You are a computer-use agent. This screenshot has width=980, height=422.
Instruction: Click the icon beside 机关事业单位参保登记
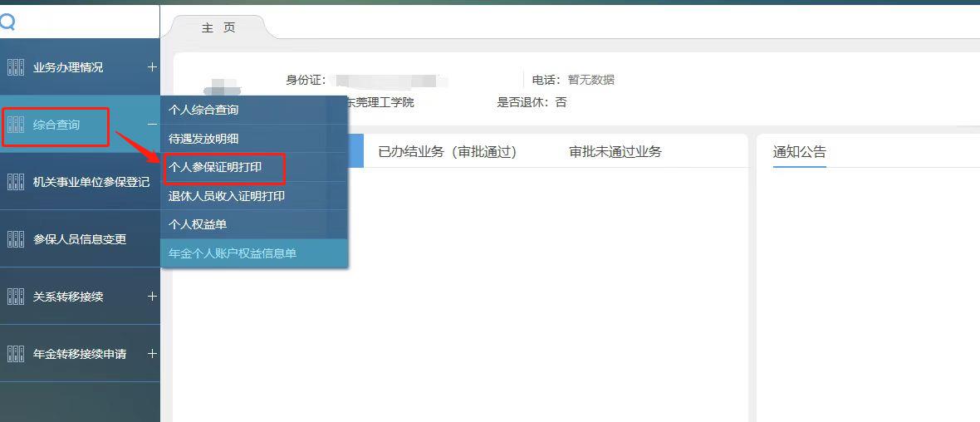click(x=15, y=182)
